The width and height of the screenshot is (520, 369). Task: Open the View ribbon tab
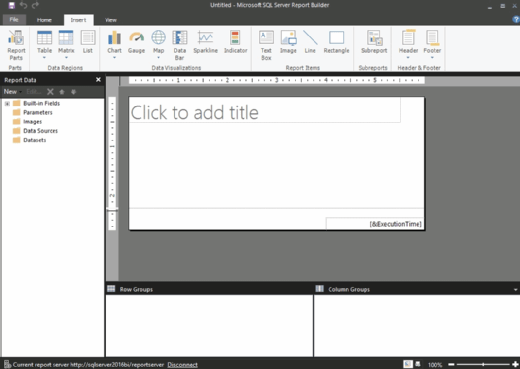111,20
